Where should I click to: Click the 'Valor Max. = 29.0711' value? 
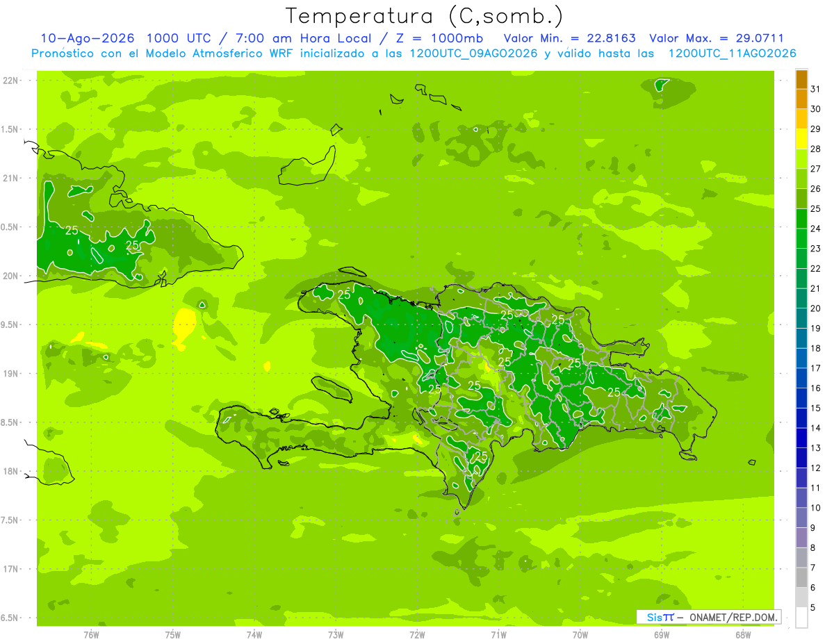[717, 38]
